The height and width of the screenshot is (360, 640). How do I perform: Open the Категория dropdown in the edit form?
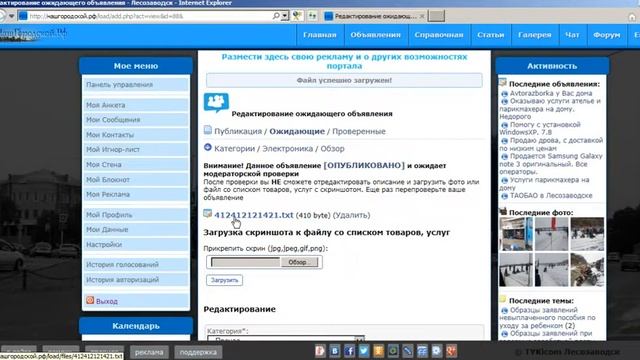tap(286, 339)
